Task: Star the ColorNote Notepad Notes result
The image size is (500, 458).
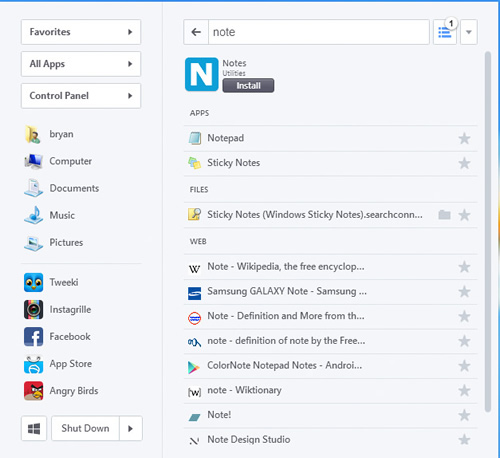Action: 464,366
